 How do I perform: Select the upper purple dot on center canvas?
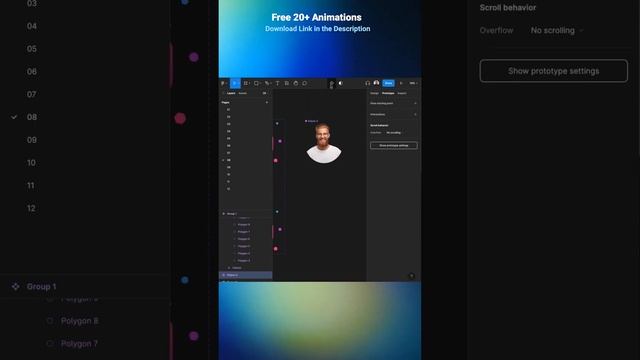280,141
